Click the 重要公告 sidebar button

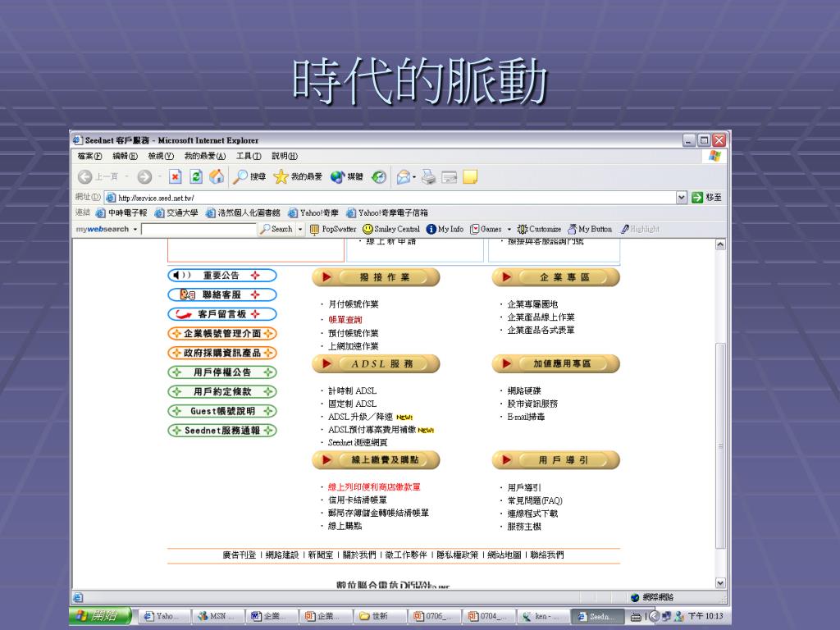[x=221, y=276]
